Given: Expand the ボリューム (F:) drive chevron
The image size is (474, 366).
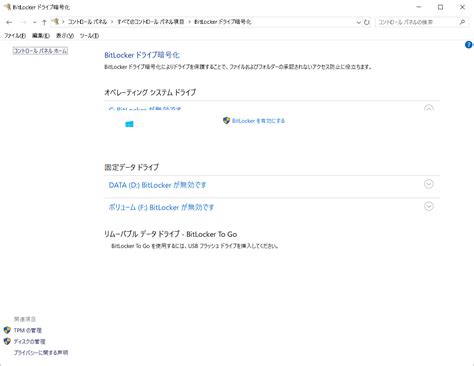Looking at the screenshot, I should click(x=429, y=206).
